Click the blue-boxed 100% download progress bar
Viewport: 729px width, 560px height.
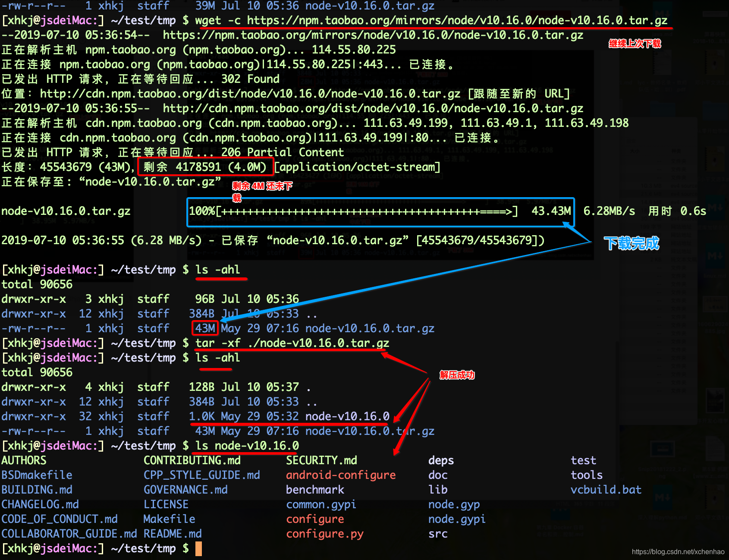(380, 211)
